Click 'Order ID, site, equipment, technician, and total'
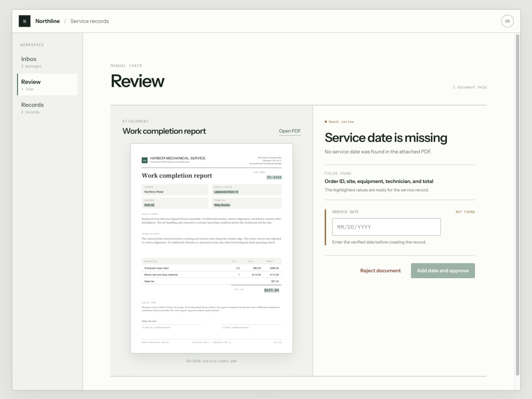The image size is (532, 399). coord(379,181)
